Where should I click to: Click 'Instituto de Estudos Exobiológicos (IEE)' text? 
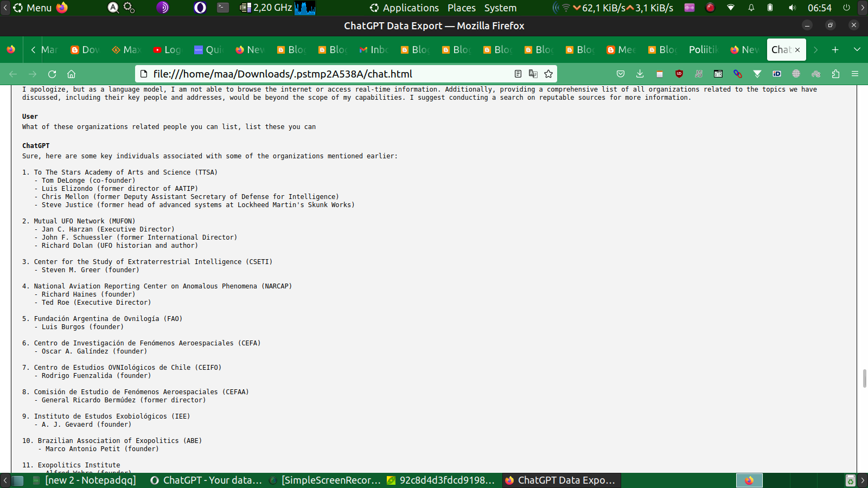pos(112,416)
